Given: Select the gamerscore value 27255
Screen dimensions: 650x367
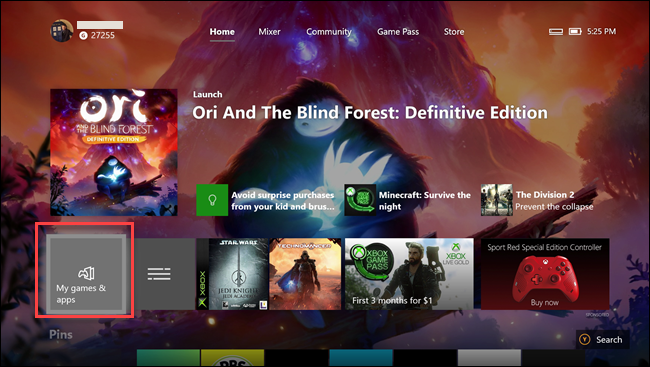Looking at the screenshot, I should 102,36.
